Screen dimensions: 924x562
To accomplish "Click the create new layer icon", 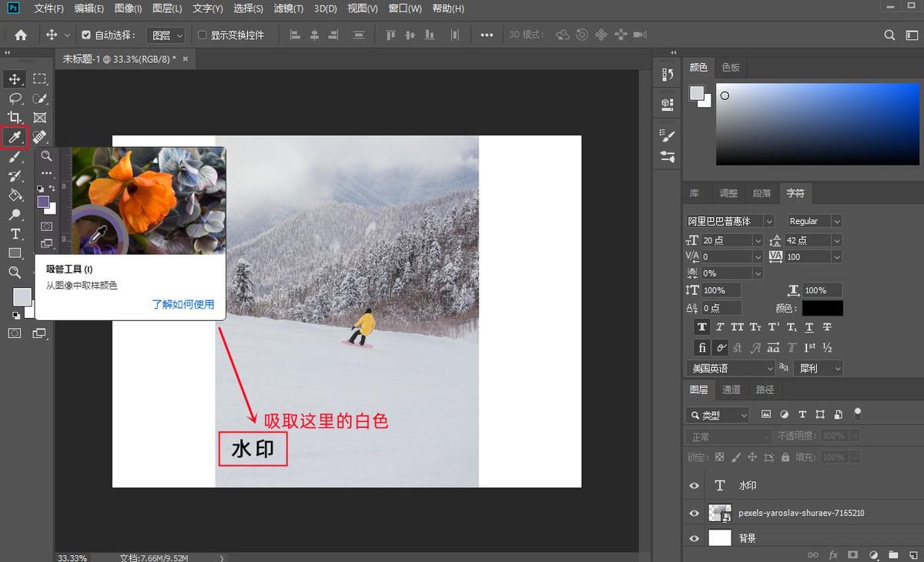I will tap(912, 554).
